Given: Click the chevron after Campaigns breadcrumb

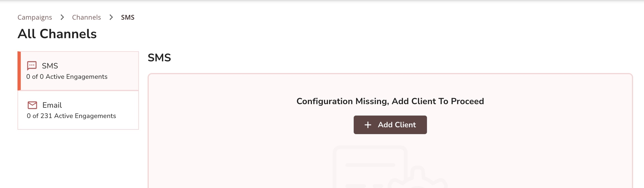Looking at the screenshot, I should click(62, 17).
